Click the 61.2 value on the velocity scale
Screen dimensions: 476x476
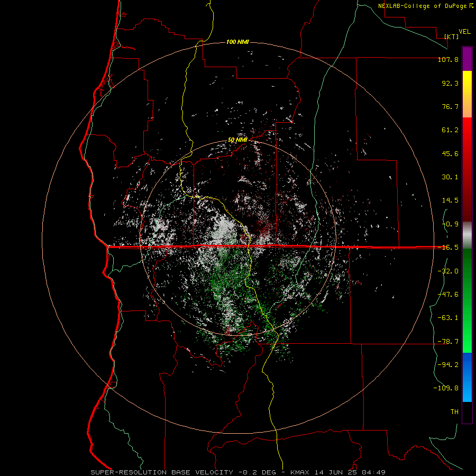click(450, 130)
